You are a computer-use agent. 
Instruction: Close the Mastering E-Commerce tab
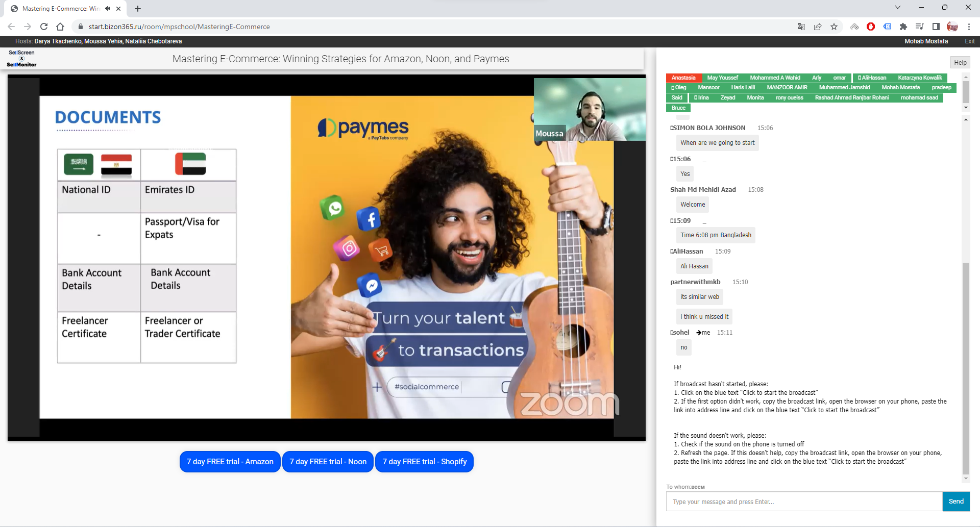118,9
